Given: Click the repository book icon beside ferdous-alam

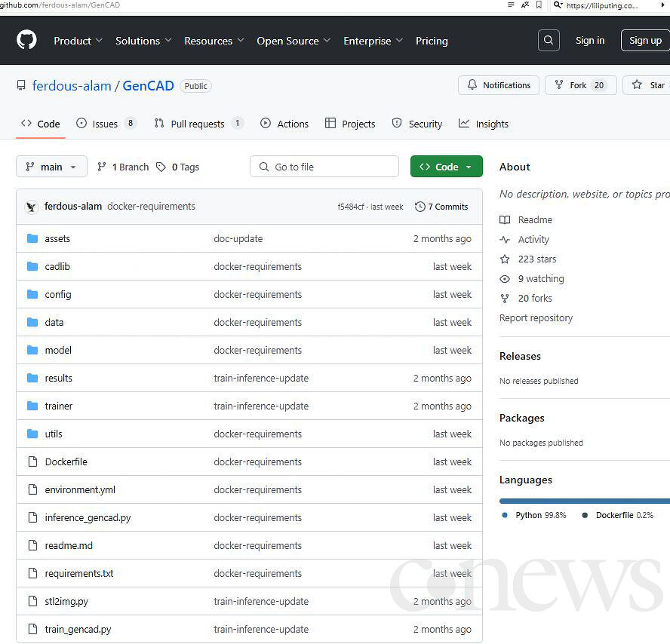Looking at the screenshot, I should tap(21, 85).
